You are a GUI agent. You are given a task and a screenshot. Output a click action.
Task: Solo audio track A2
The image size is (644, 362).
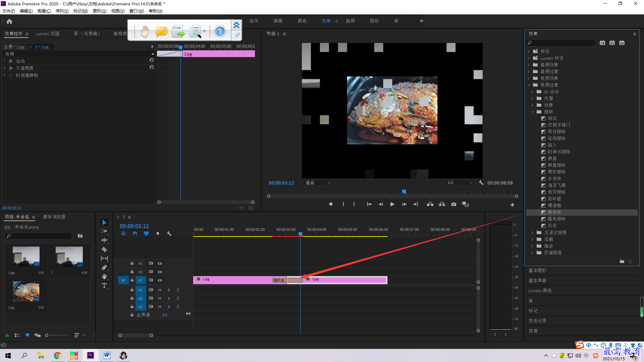coord(169,298)
